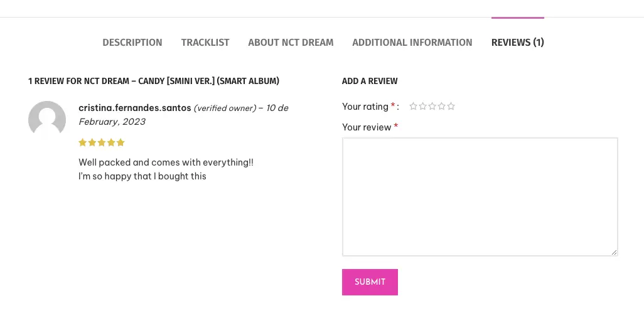Show the Additional Information tab

pos(412,43)
